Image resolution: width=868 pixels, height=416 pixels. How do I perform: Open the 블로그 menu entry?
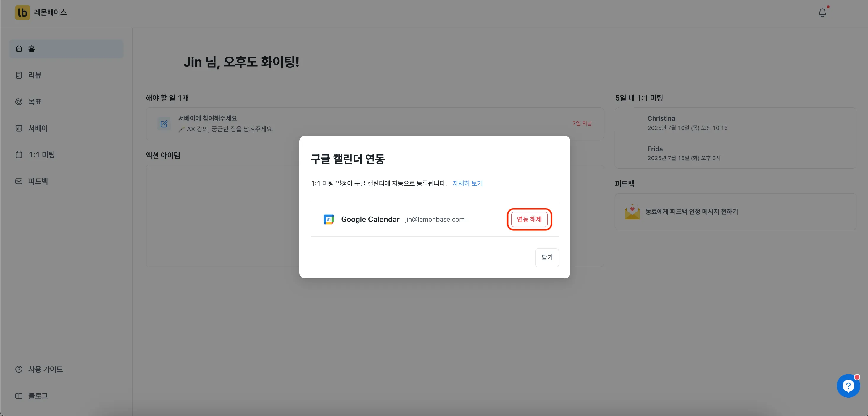coord(38,396)
